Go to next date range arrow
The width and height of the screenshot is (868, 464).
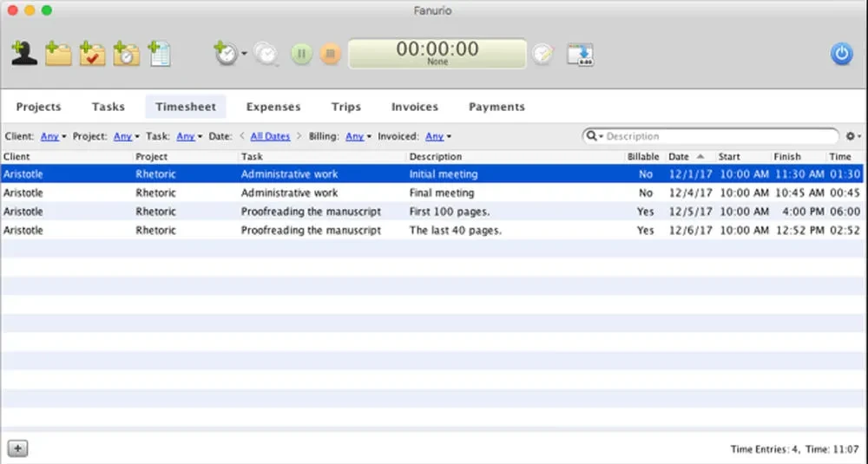coord(299,135)
